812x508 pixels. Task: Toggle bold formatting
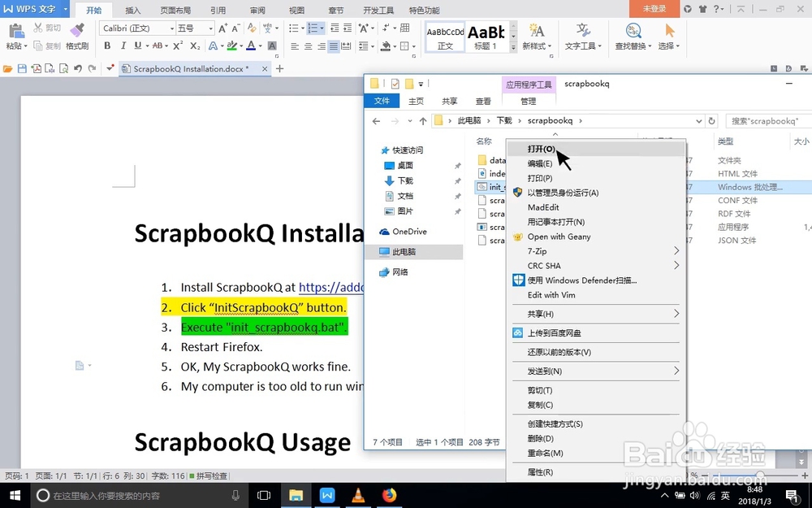[x=107, y=46]
